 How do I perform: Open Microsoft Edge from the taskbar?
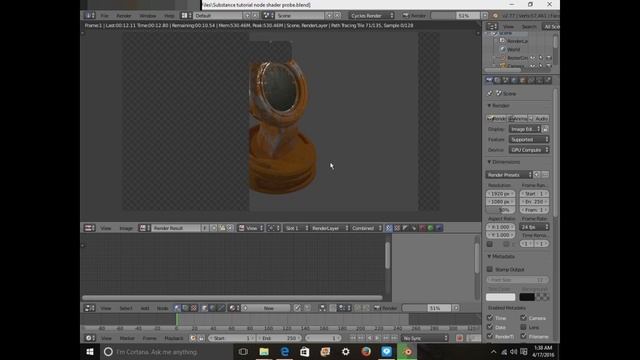click(x=284, y=351)
